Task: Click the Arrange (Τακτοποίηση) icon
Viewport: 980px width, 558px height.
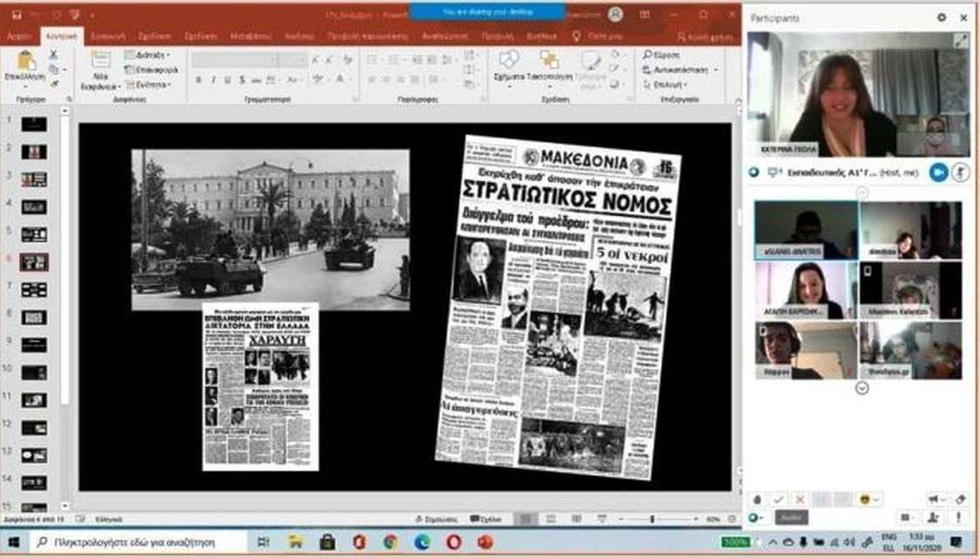Action: tap(550, 61)
